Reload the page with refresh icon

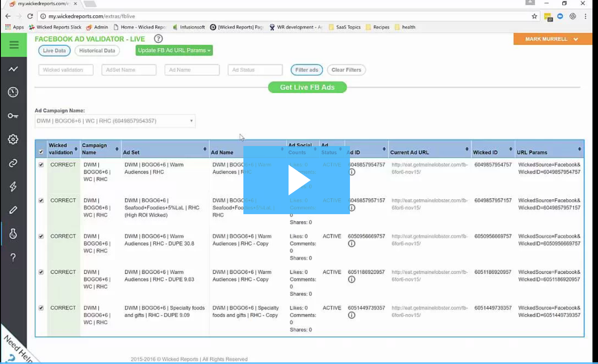click(30, 16)
